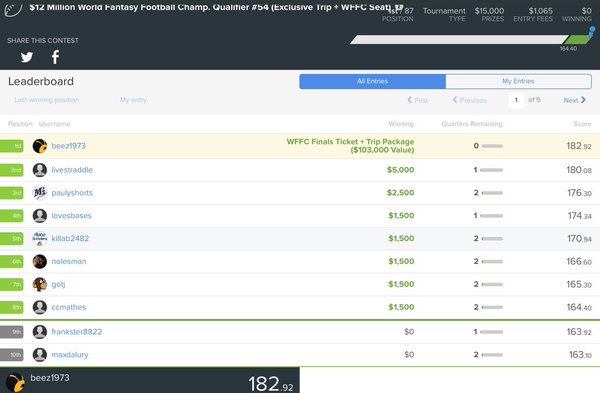Screen dimensions: 600x393
Task: Click score 176.30 for paulyshorts
Action: [x=579, y=193]
